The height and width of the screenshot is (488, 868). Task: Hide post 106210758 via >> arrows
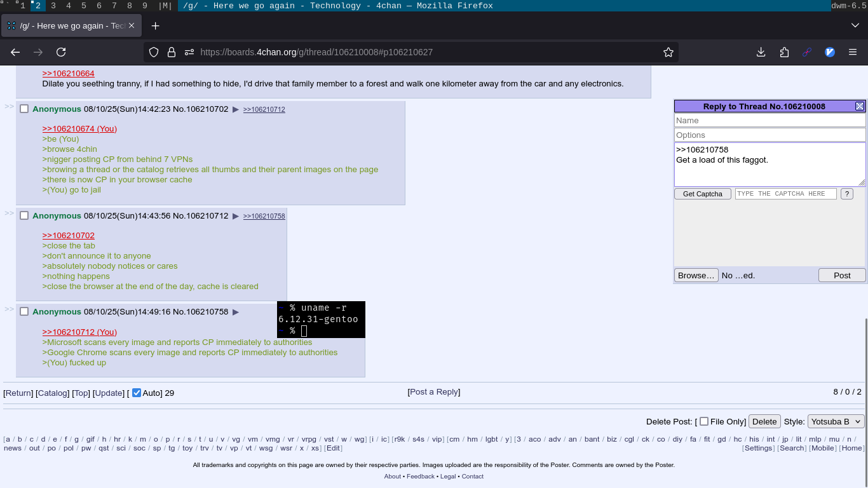pyautogui.click(x=10, y=309)
